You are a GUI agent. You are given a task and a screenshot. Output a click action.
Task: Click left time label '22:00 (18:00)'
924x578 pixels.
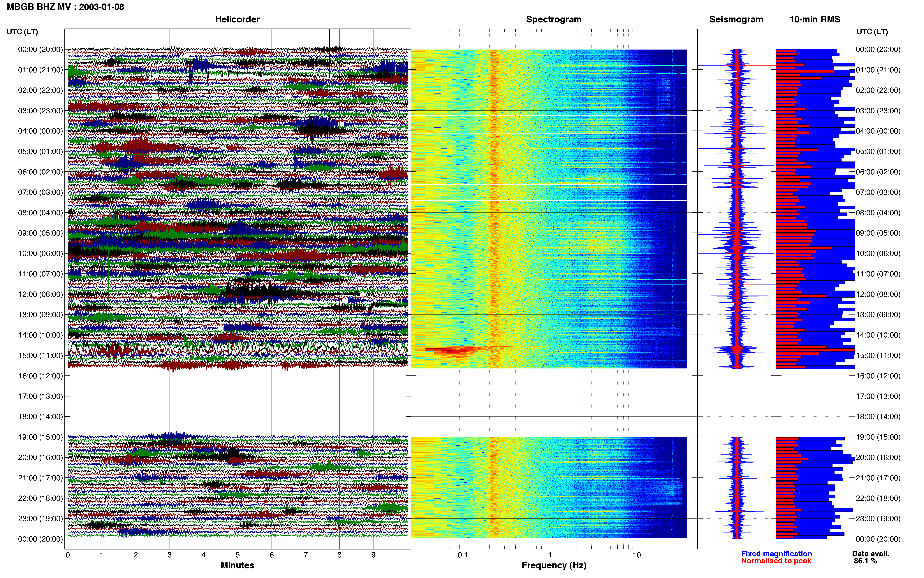pyautogui.click(x=41, y=498)
